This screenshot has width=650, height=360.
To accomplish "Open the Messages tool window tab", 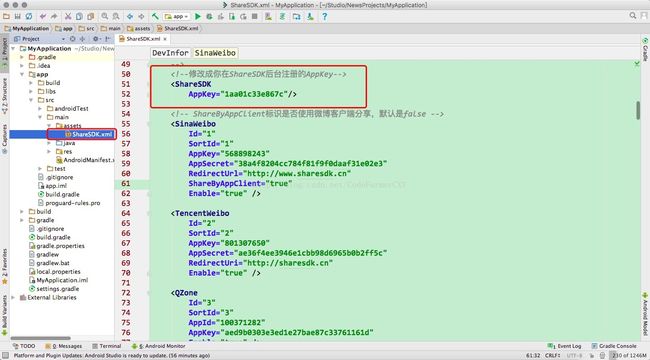I will (x=63, y=346).
